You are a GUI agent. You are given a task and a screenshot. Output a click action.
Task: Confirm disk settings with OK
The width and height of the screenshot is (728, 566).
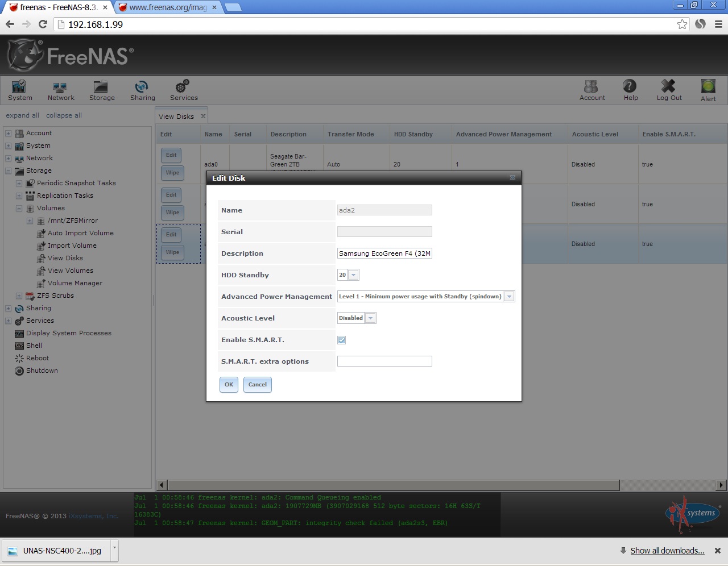(229, 385)
